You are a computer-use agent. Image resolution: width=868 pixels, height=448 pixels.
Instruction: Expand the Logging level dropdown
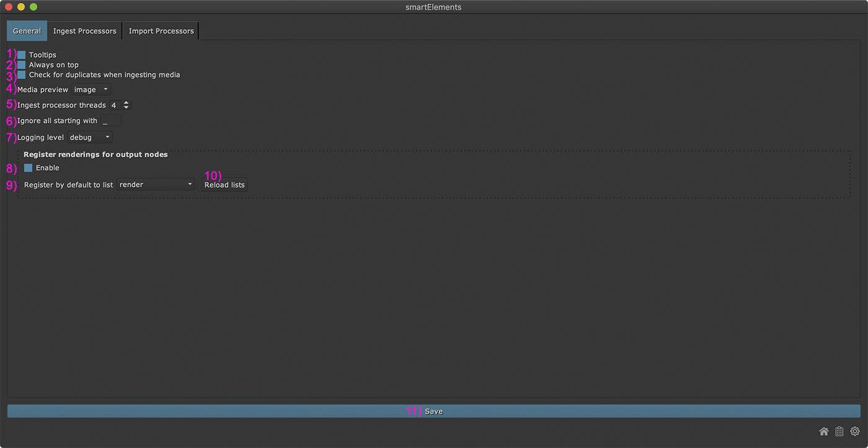pos(90,137)
